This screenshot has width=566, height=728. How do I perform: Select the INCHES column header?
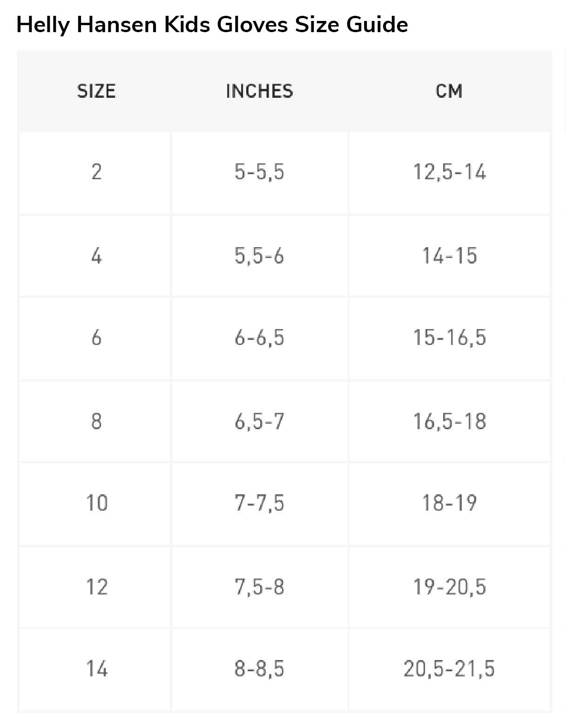point(260,91)
